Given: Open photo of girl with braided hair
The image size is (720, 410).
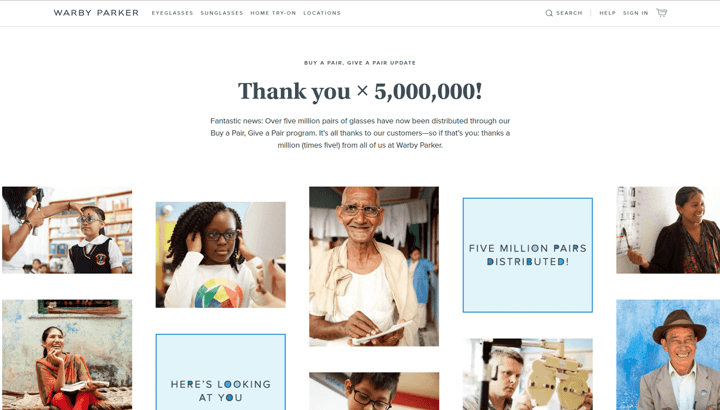Looking at the screenshot, I should [x=220, y=255].
